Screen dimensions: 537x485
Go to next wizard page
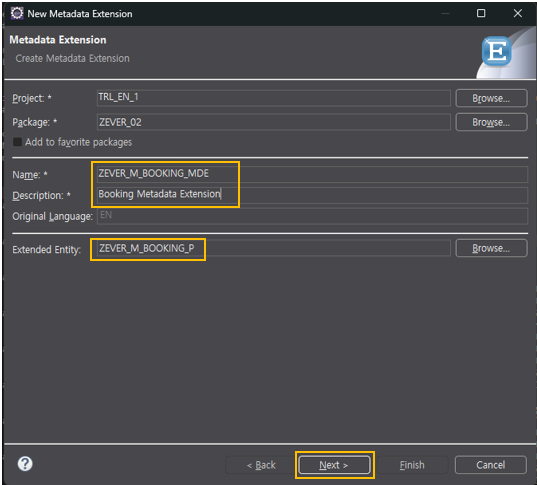(334, 465)
